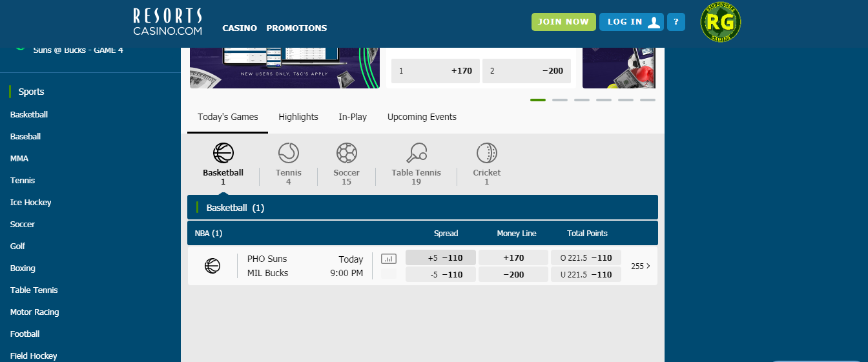The width and height of the screenshot is (868, 362).
Task: Select Under 221.5 total points
Action: (586, 275)
